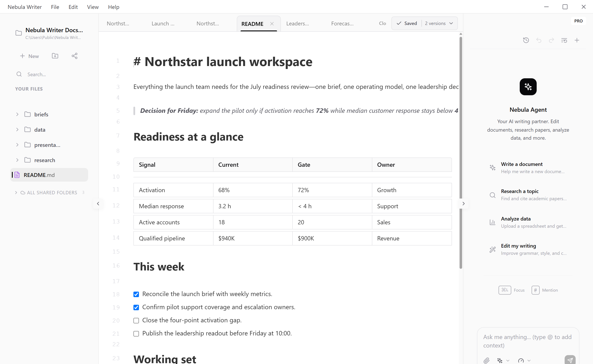Viewport: 593px width, 364px height.
Task: Open the Help menu
Action: pos(114,7)
